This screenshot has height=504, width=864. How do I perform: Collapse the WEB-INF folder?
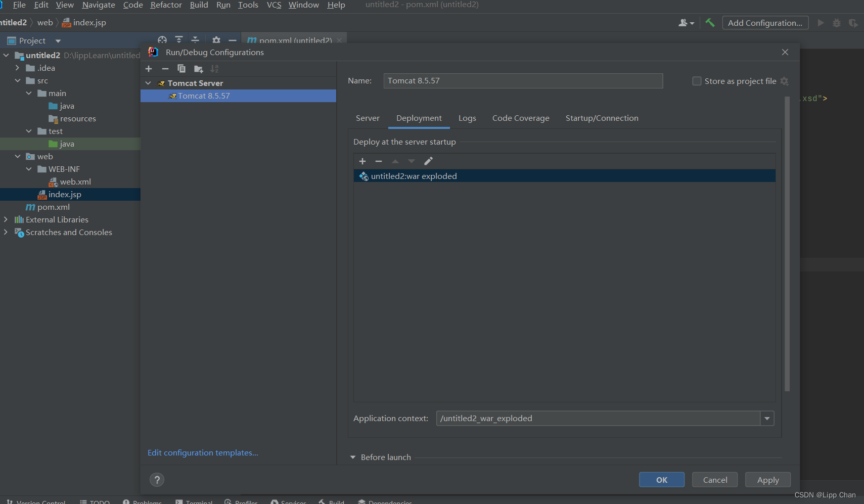point(29,169)
